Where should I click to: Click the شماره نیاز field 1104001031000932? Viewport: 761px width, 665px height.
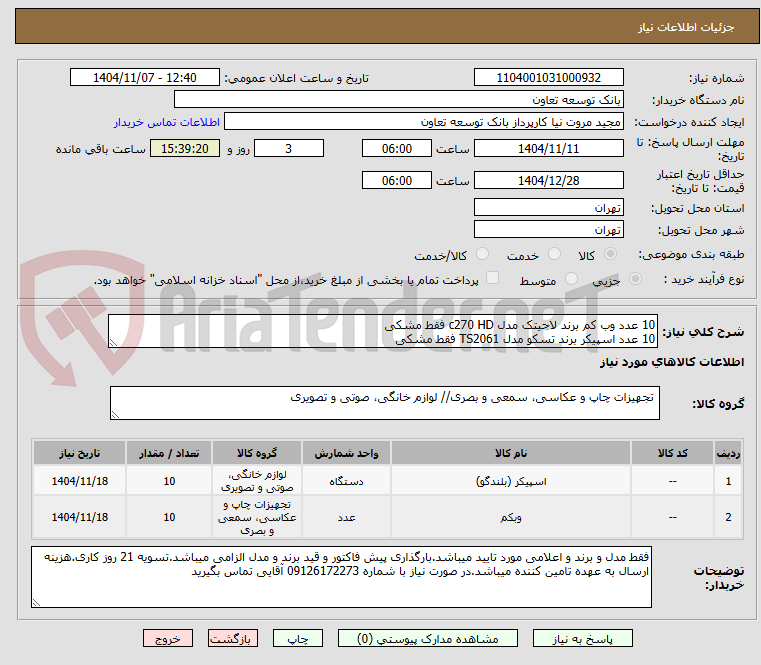[548, 78]
